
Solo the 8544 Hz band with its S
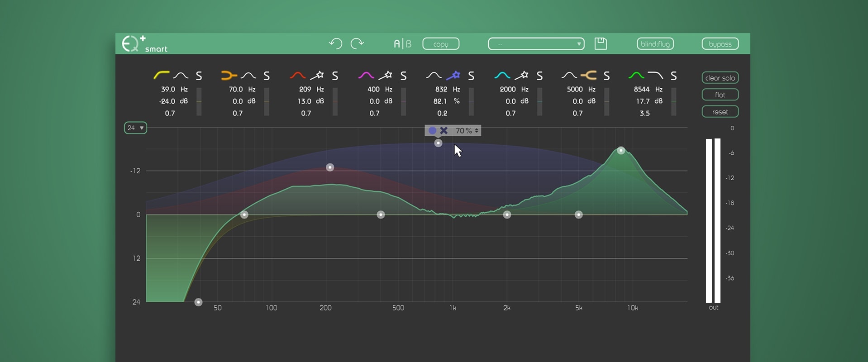point(673,76)
